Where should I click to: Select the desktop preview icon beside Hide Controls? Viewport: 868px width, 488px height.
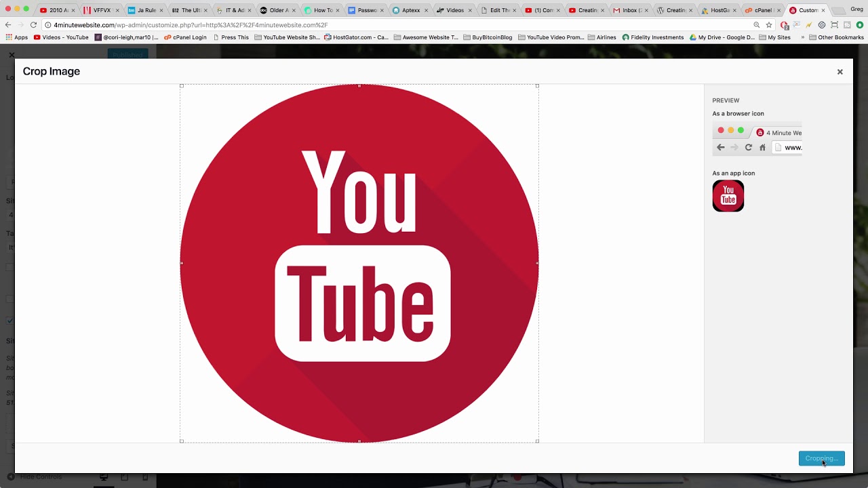[x=103, y=476]
